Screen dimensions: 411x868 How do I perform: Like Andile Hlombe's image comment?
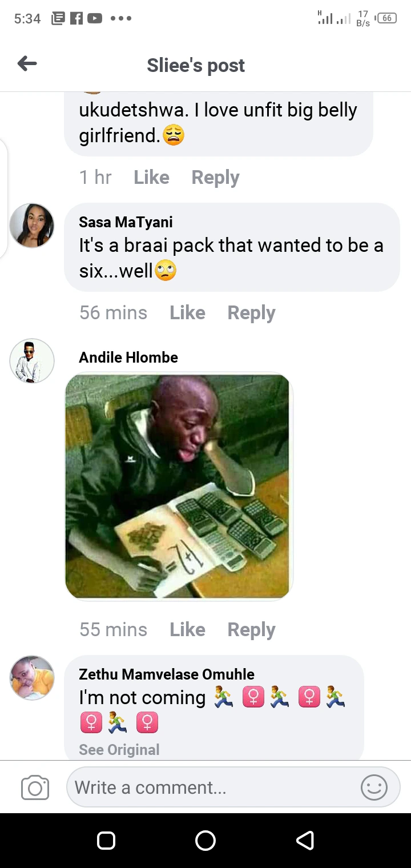187,629
